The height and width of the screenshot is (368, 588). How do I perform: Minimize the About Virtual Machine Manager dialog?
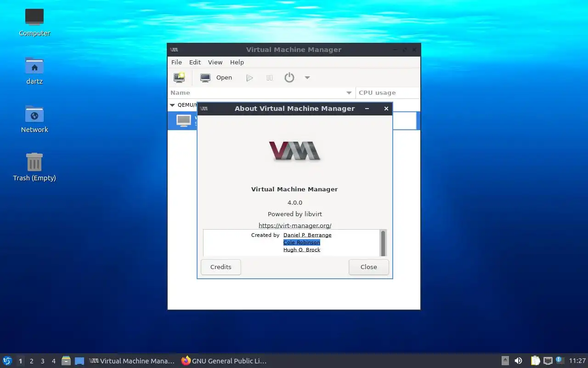[367, 109]
